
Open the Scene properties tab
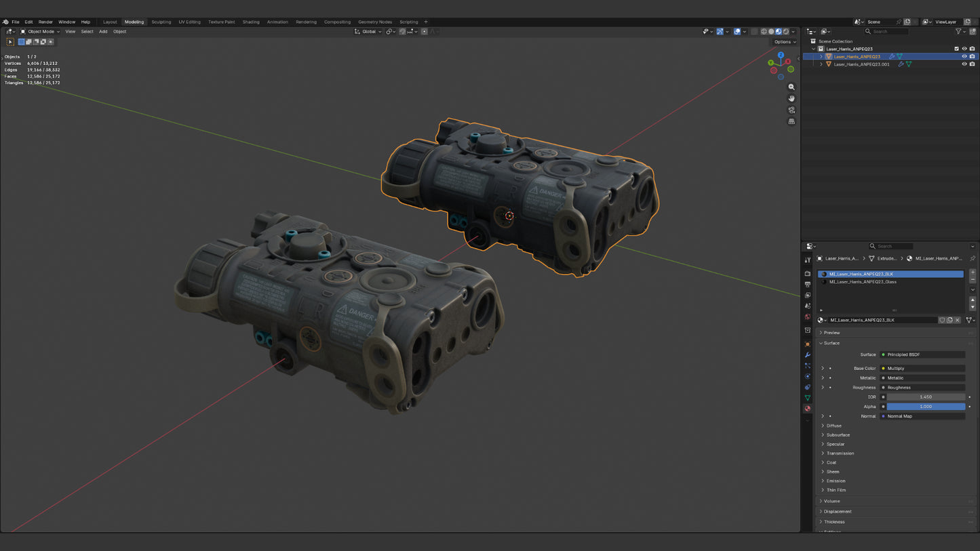coord(808,306)
